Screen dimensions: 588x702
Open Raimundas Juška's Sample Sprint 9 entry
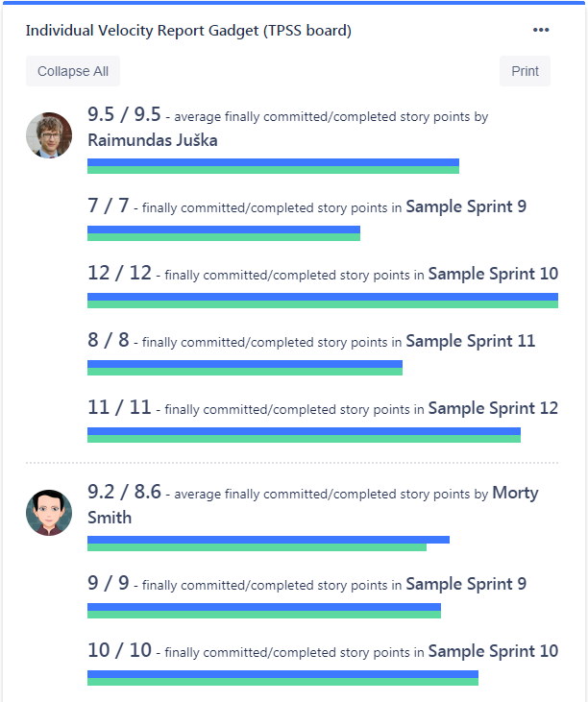(465, 206)
